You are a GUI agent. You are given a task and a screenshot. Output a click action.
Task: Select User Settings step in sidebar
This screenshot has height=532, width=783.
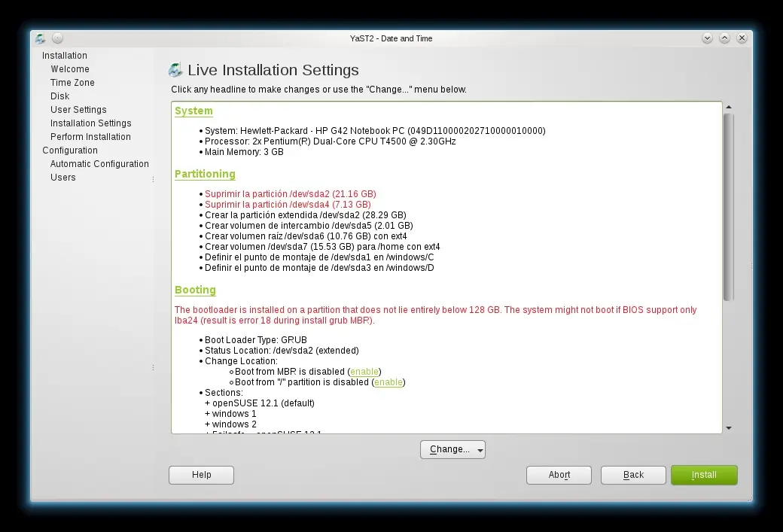tap(78, 109)
